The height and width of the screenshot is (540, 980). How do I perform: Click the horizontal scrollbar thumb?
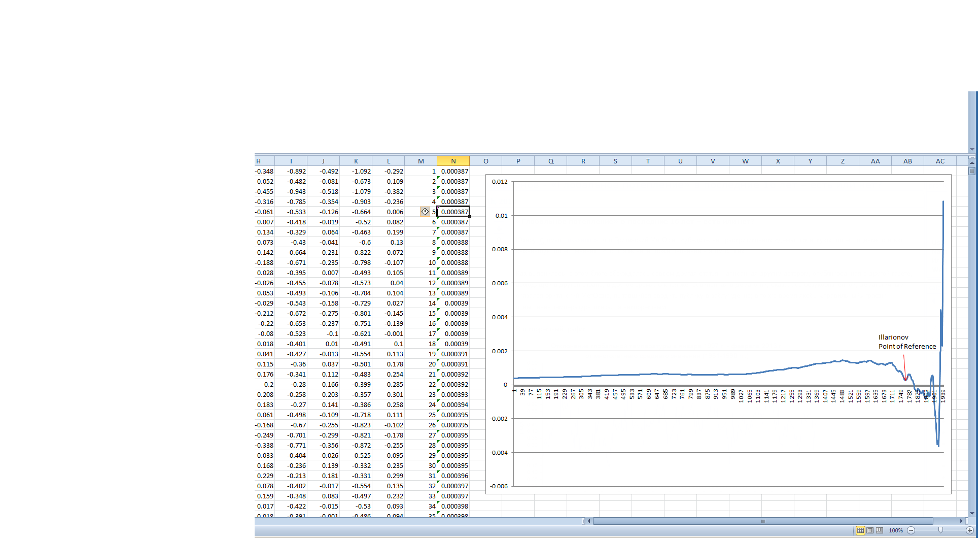pyautogui.click(x=762, y=521)
